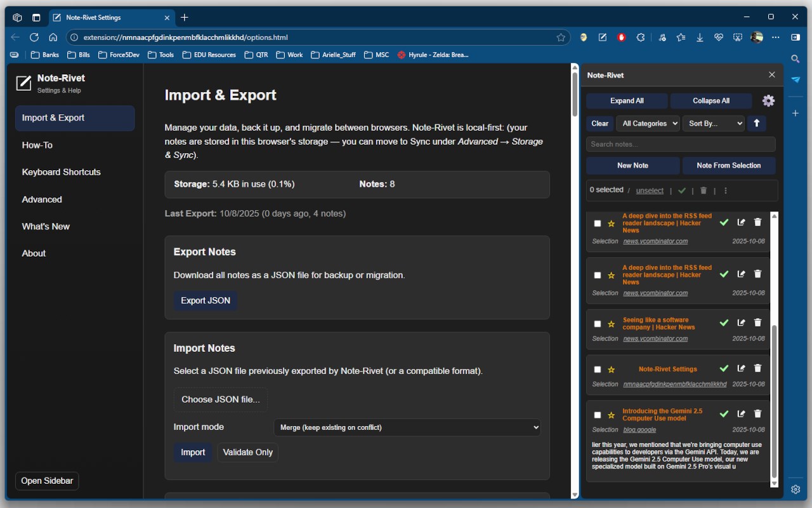Image resolution: width=812 pixels, height=508 pixels.
Task: Go to the How-To section
Action: (x=75, y=145)
